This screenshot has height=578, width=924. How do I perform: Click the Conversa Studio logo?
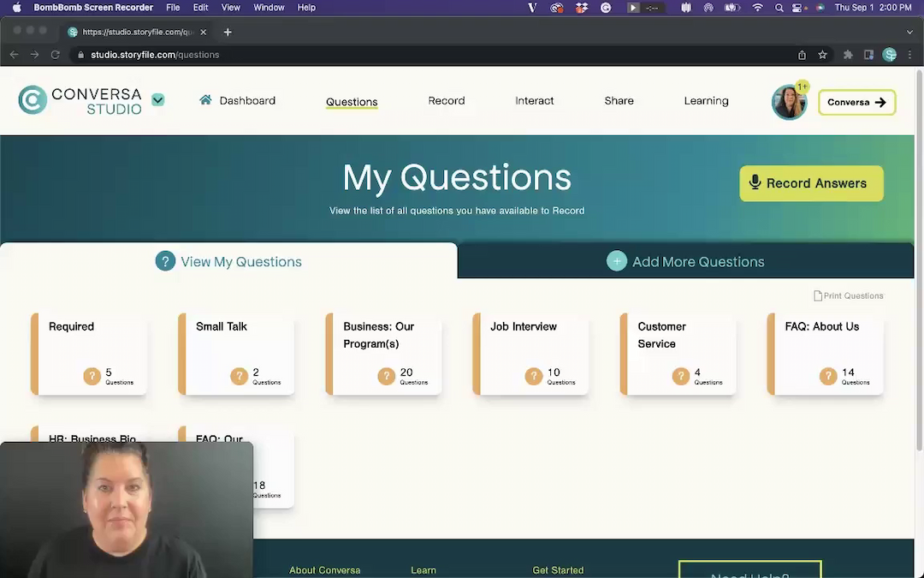[x=80, y=100]
